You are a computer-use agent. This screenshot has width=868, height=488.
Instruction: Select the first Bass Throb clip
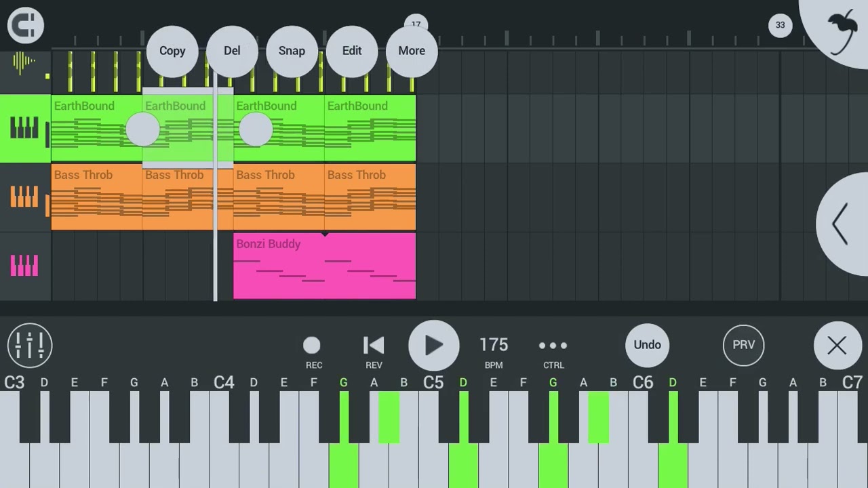point(97,197)
